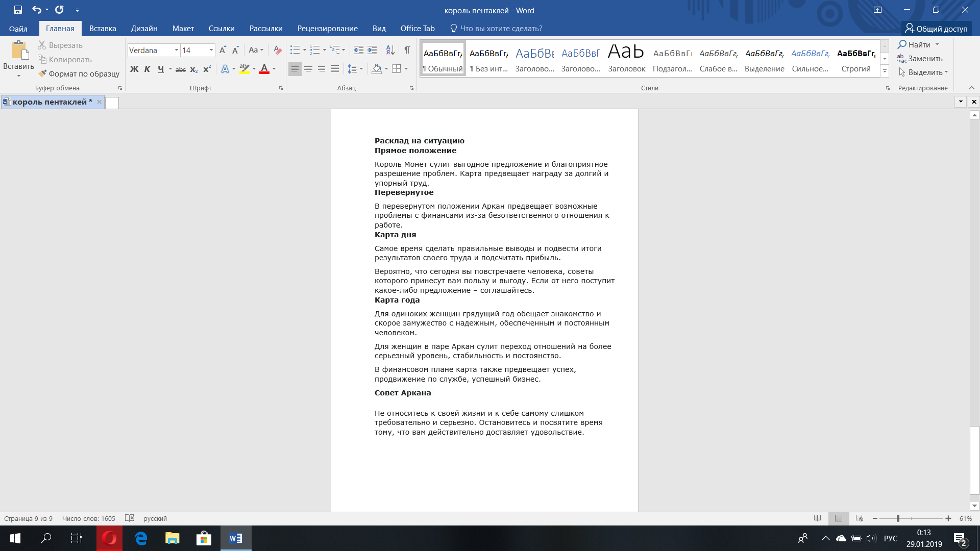Click the bulleted list icon

coord(295,50)
